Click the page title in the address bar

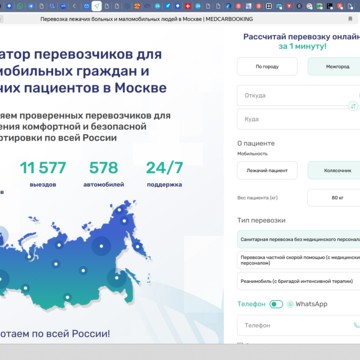tap(147, 19)
